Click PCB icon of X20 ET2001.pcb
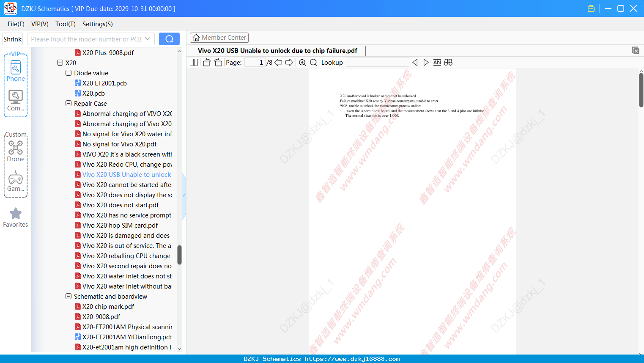 78,83
